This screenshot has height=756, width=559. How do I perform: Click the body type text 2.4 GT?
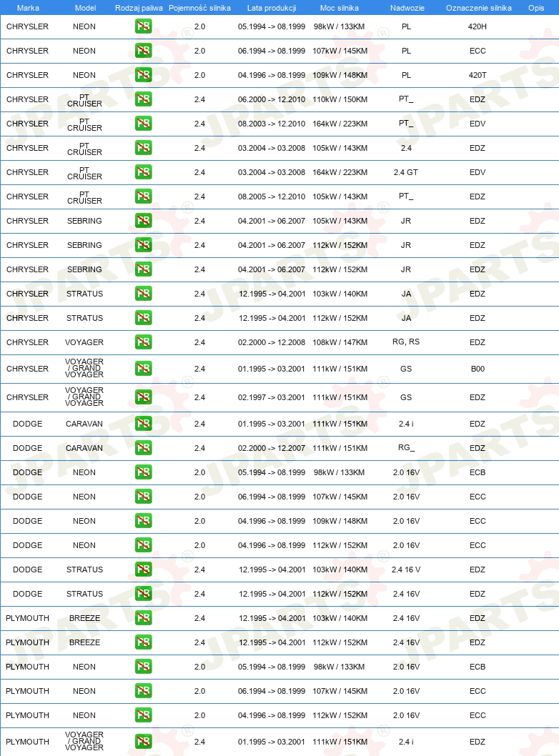406,172
